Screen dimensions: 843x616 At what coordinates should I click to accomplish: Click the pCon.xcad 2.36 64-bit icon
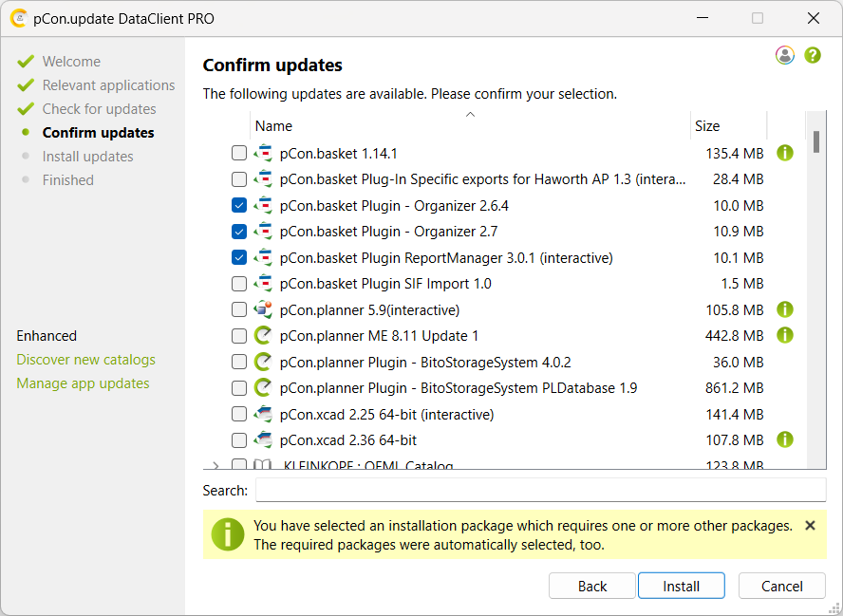coord(263,439)
